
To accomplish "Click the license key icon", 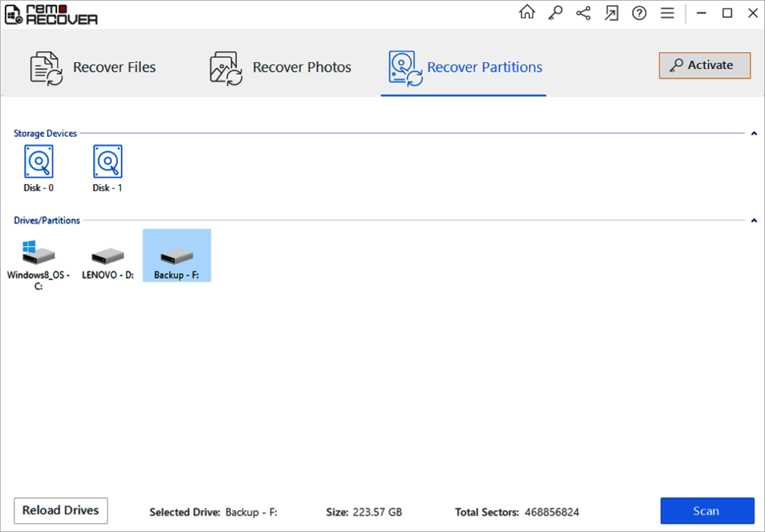I will coord(555,13).
